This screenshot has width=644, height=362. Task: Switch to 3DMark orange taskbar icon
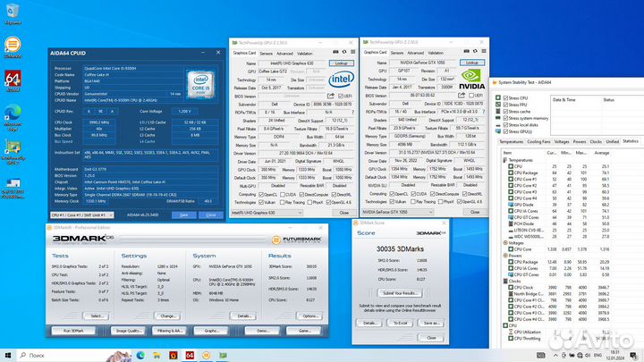pyautogui.click(x=207, y=355)
